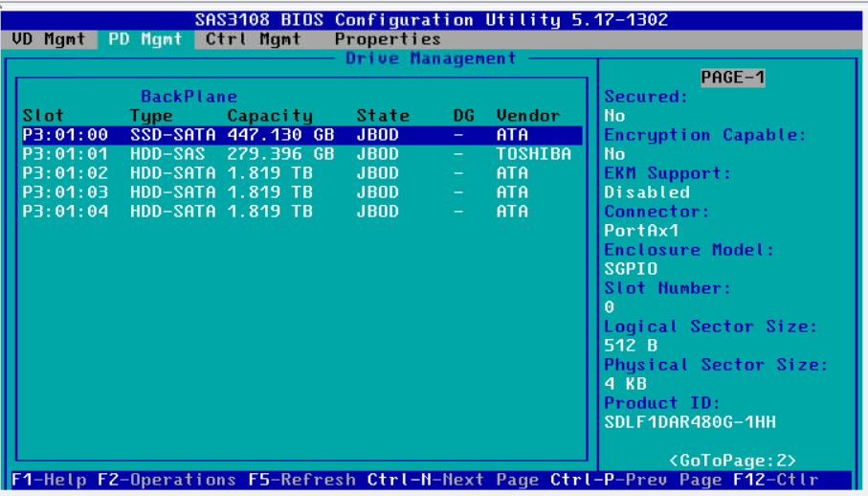Click JBOD state in row P3:01:04

pos(377,212)
